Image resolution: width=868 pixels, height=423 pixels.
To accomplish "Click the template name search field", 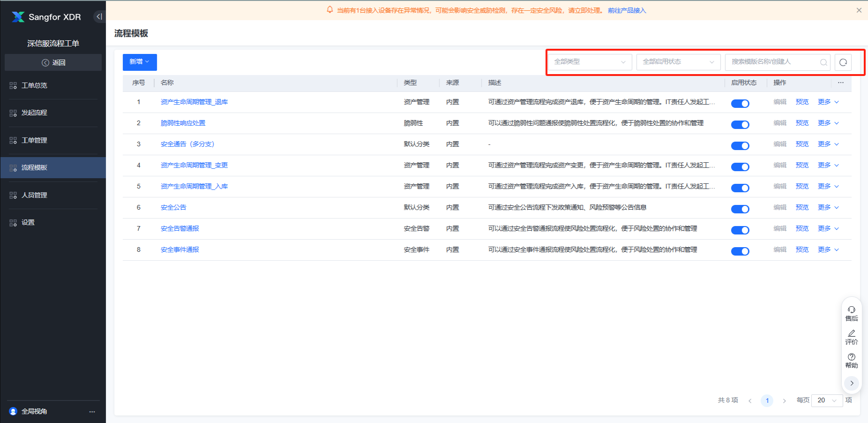I will coord(773,62).
